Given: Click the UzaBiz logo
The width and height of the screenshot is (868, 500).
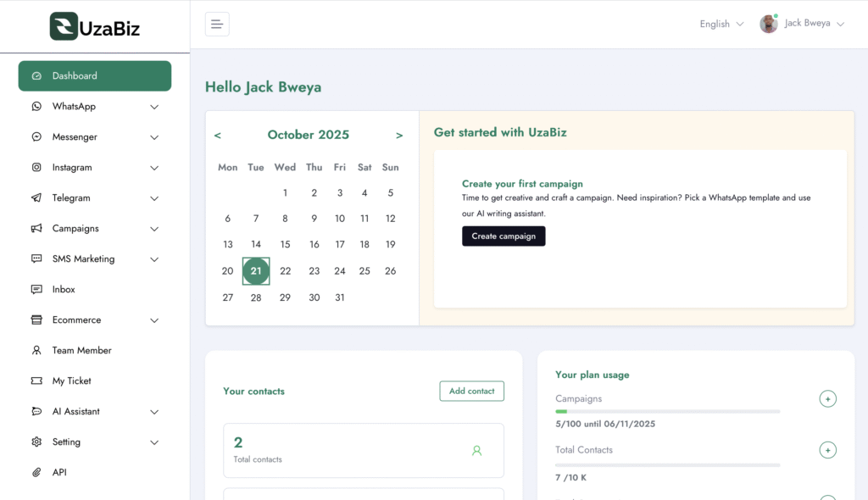Looking at the screenshot, I should coord(95,26).
